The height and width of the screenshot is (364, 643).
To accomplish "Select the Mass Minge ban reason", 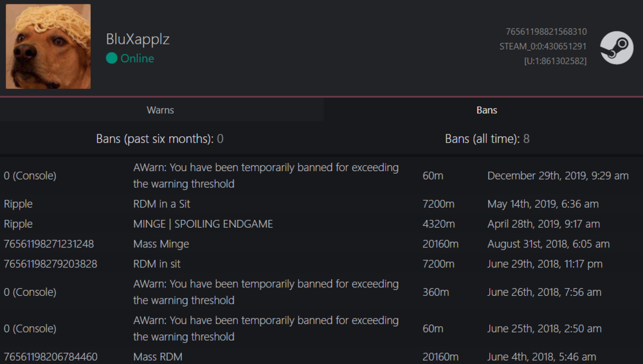I will pyautogui.click(x=161, y=244).
